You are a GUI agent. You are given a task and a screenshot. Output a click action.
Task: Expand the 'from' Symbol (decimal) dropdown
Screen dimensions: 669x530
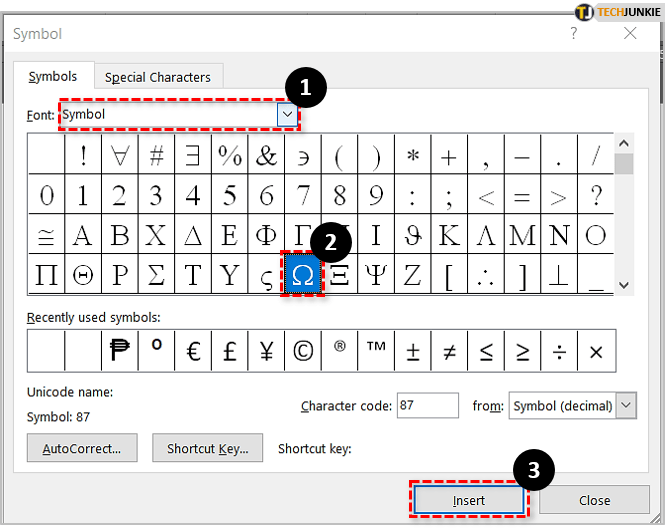(626, 406)
